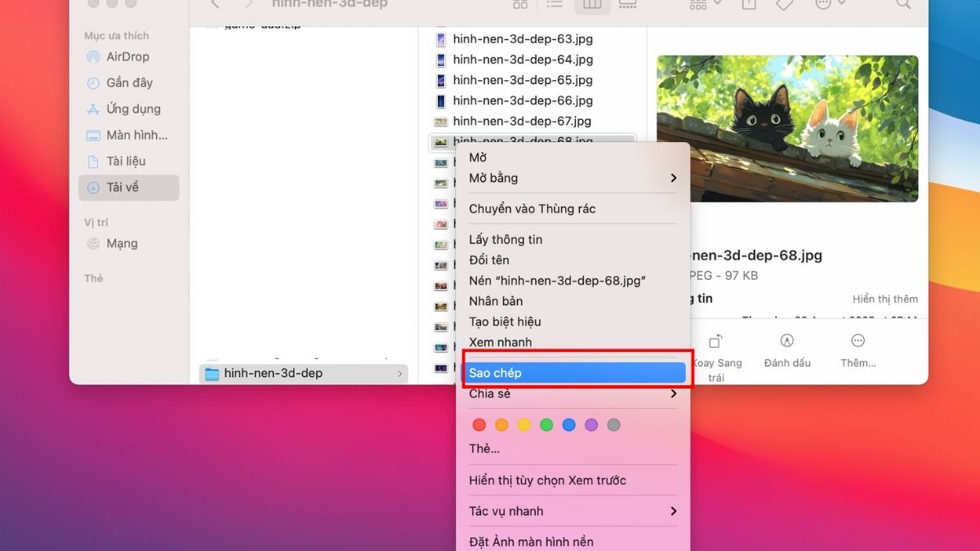980x551 pixels.
Task: Go to Gần đây in the sidebar
Action: 129,83
